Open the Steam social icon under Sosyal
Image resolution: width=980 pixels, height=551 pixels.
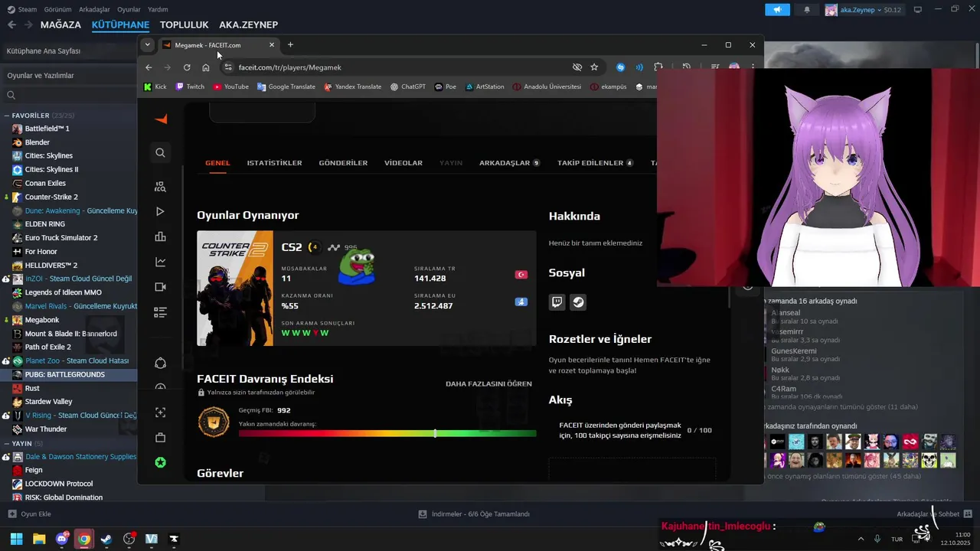click(578, 302)
